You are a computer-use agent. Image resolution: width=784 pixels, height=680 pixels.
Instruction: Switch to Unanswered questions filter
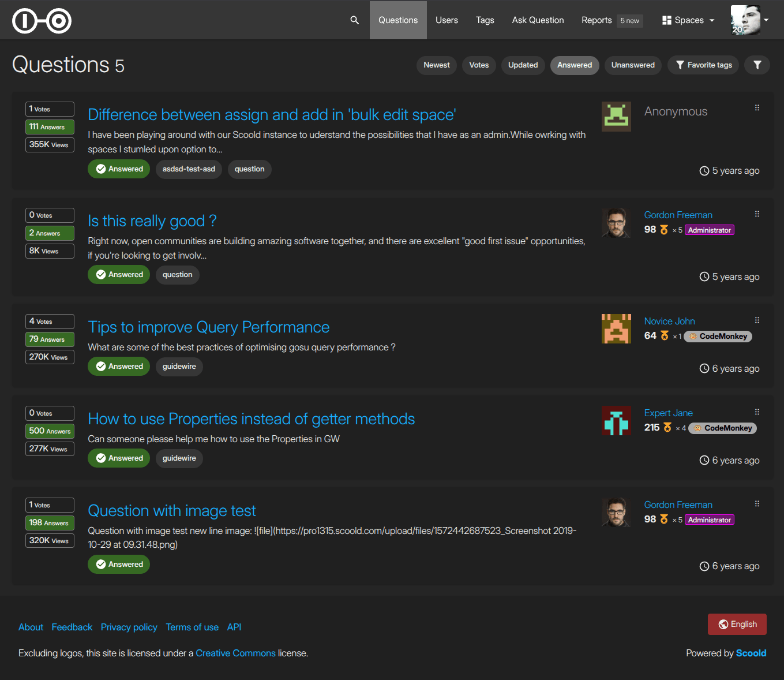[x=633, y=65]
